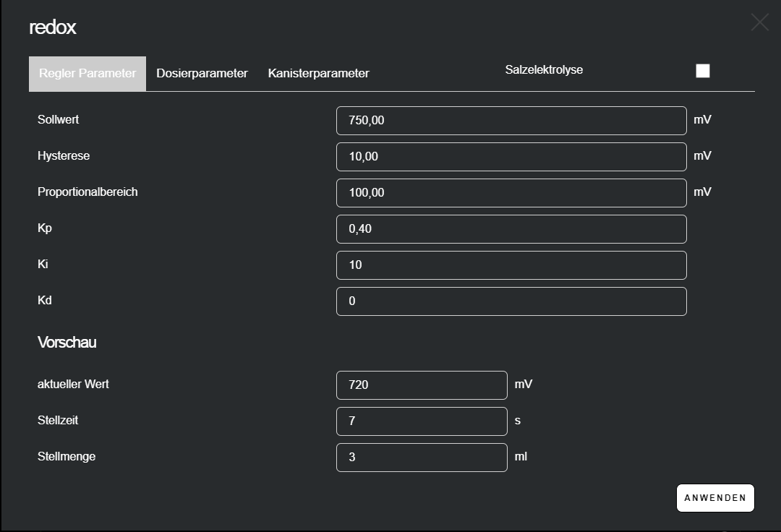The image size is (781, 532).
Task: Switch to the Dosierparameter tab
Action: click(x=202, y=74)
